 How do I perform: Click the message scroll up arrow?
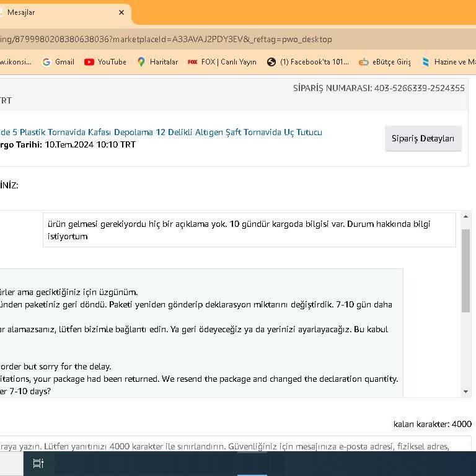(x=465, y=216)
